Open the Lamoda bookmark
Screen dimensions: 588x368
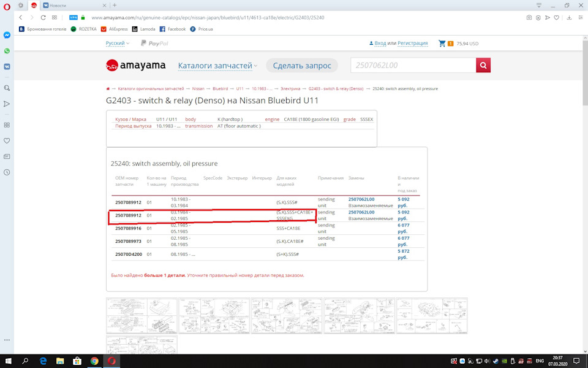coord(143,29)
